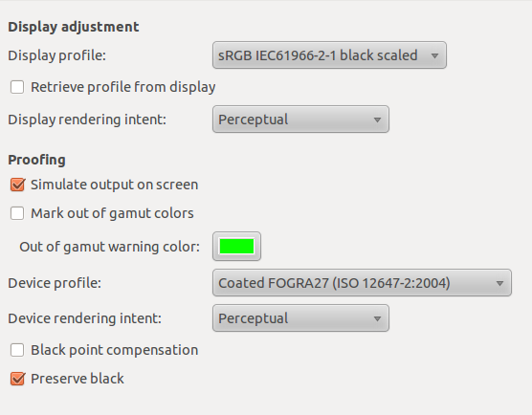This screenshot has width=532, height=415.
Task: Click the Display rendering intent label
Action: (87, 120)
